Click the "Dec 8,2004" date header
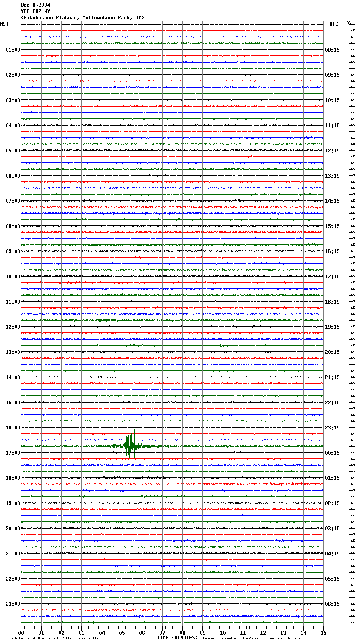Screen dimensions: 357x644 [x=36, y=5]
